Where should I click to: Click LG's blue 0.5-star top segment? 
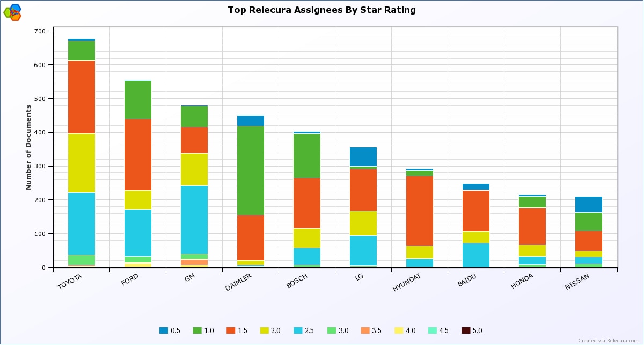click(363, 157)
